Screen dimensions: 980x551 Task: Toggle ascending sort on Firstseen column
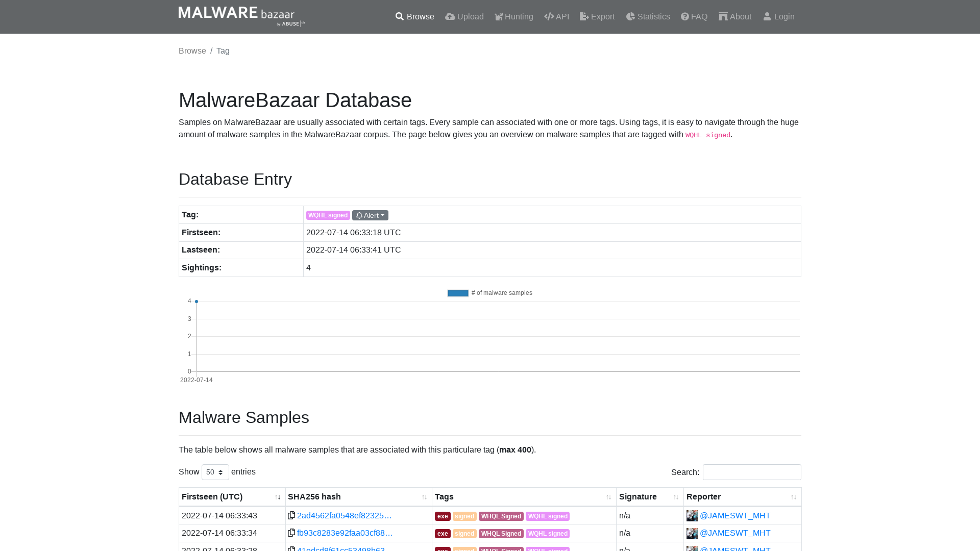click(x=279, y=497)
